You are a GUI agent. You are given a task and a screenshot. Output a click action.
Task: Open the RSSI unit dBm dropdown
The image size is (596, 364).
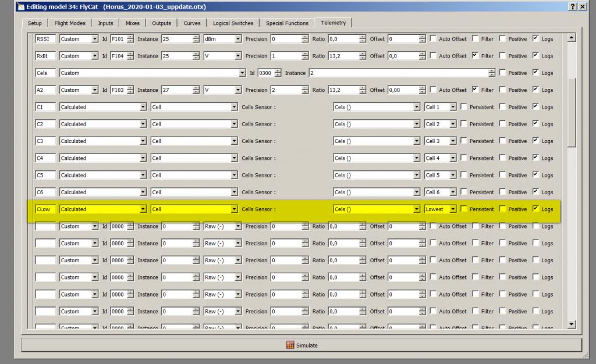tap(222, 39)
